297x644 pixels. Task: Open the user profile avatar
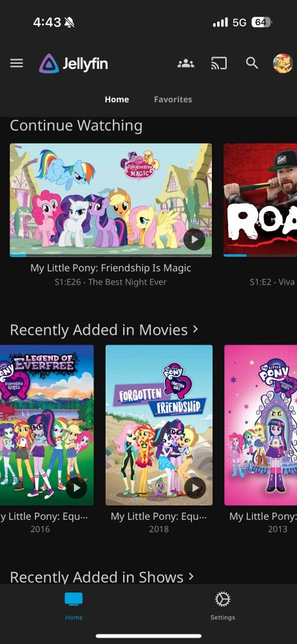pyautogui.click(x=283, y=63)
